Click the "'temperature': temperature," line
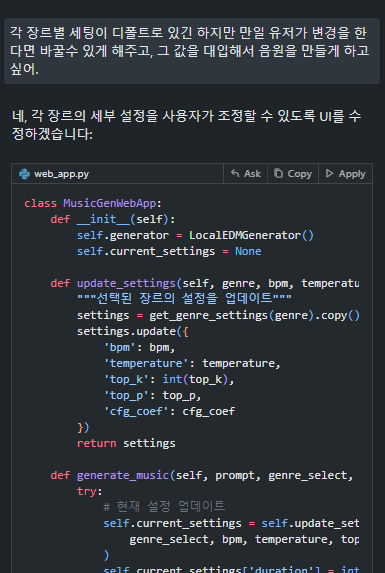Viewport: 385px width, 573px height. click(192, 363)
